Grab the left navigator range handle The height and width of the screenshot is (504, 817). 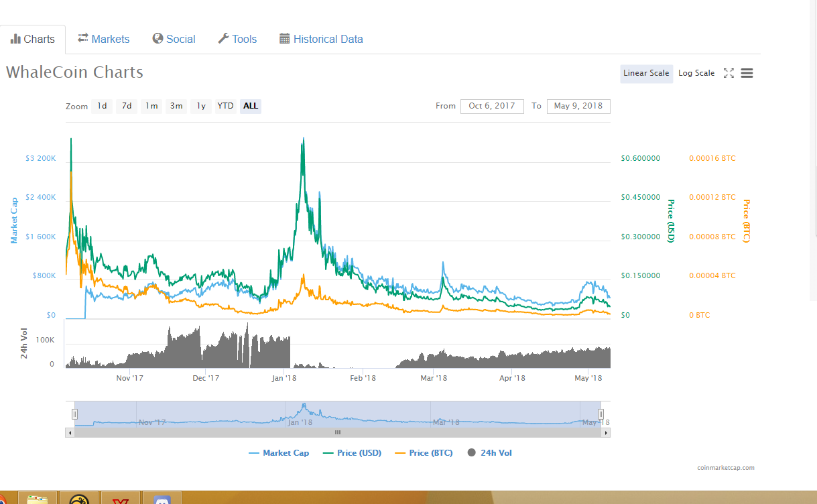(75, 414)
